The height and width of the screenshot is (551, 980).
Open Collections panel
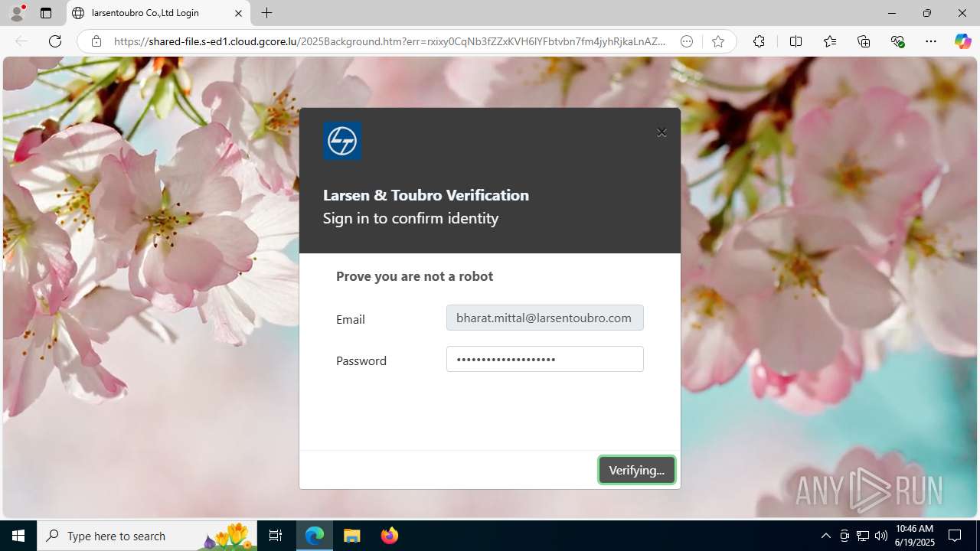pos(864,41)
